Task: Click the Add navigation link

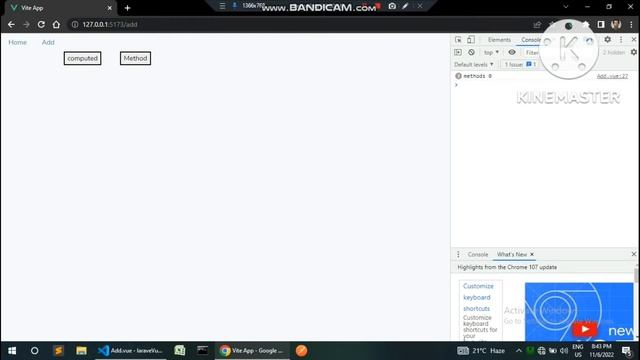Action: pos(48,42)
